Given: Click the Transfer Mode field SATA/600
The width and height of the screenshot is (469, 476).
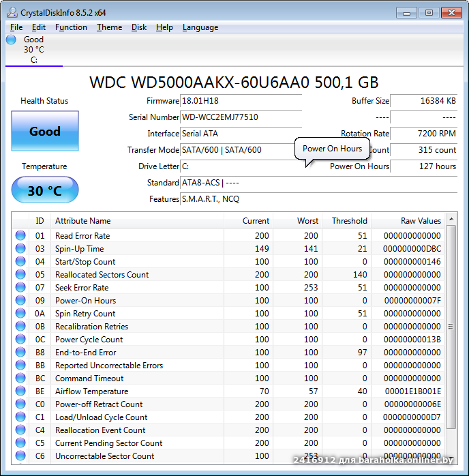Looking at the screenshot, I should point(241,150).
